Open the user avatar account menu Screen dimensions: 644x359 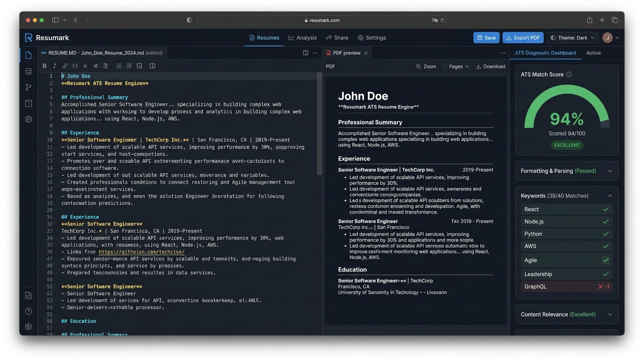click(611, 38)
